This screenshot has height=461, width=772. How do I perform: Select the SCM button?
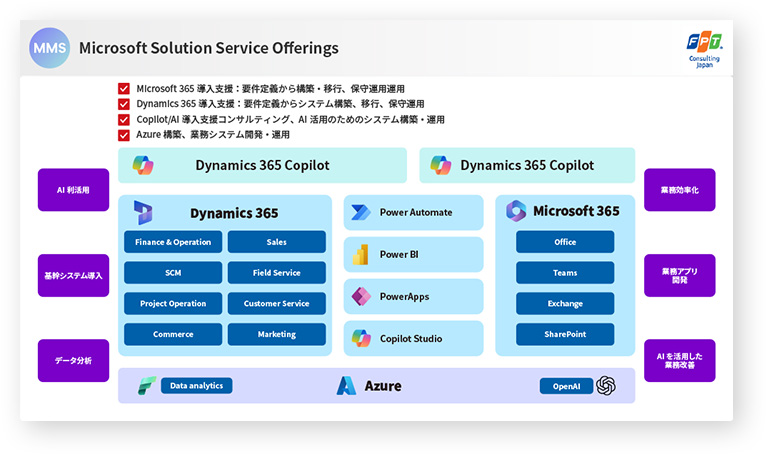tap(173, 272)
